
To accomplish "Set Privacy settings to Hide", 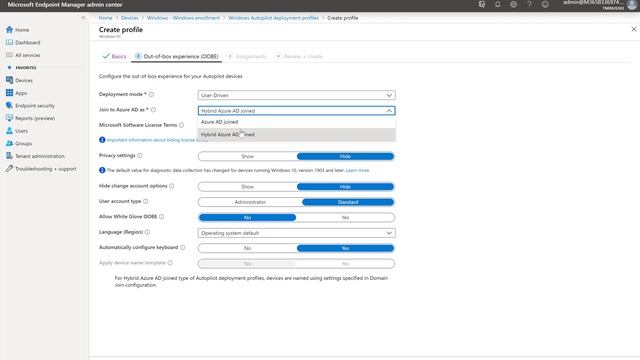I will click(345, 156).
